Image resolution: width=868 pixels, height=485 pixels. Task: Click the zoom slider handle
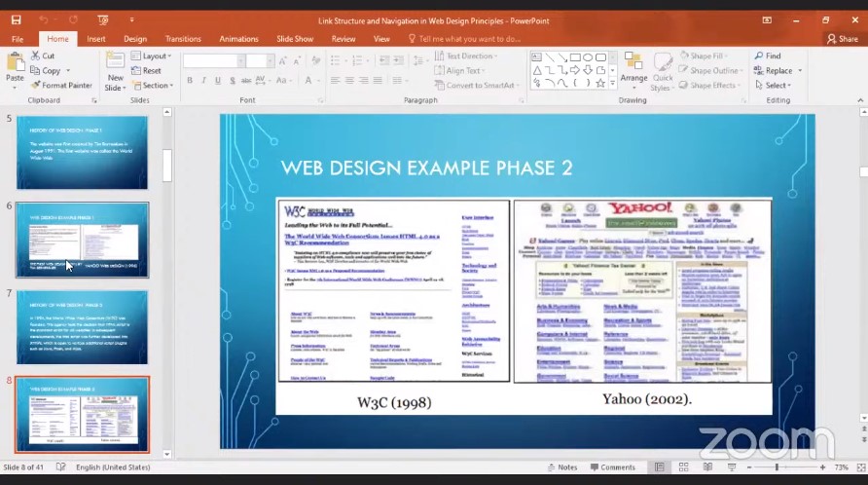click(777, 467)
